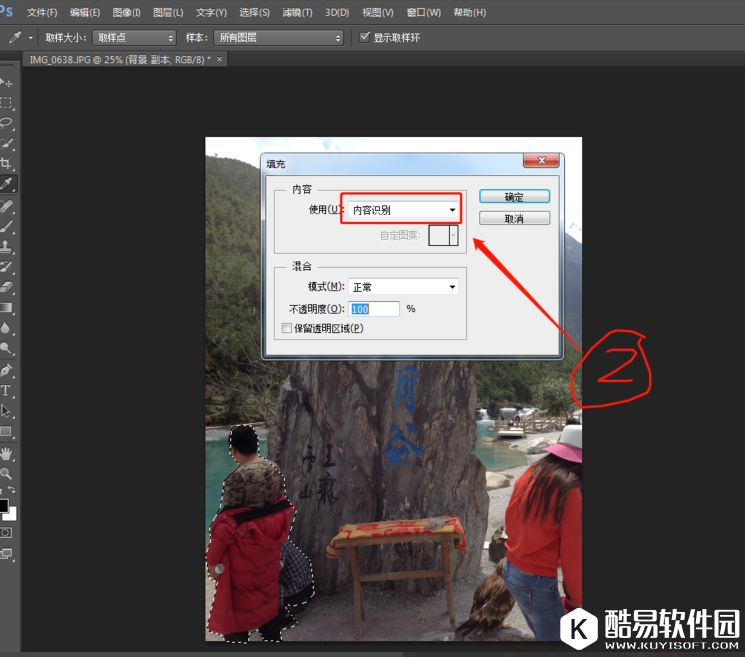
Task: Select the Crop tool
Action: [x=7, y=164]
